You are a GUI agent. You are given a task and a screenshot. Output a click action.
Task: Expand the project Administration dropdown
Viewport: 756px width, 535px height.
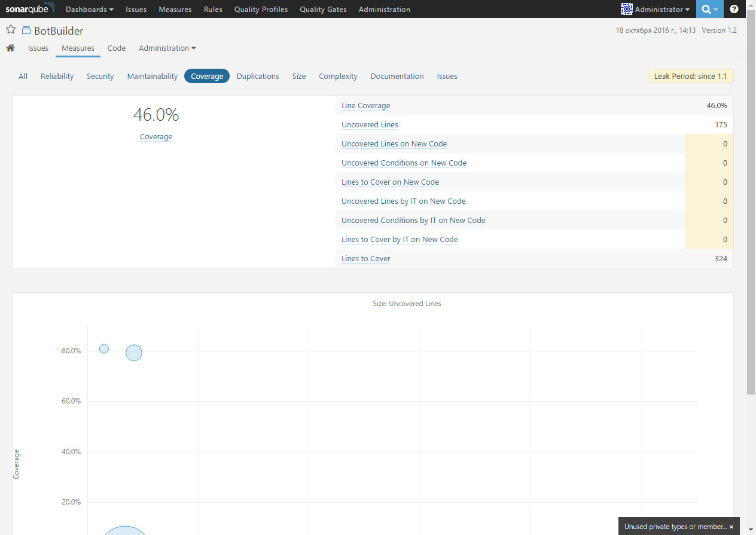[167, 48]
